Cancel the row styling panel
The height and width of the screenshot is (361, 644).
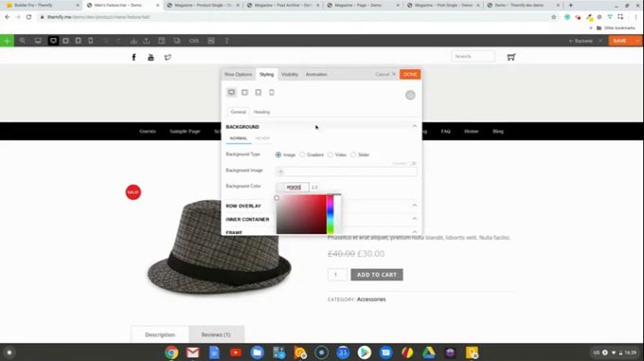385,74
